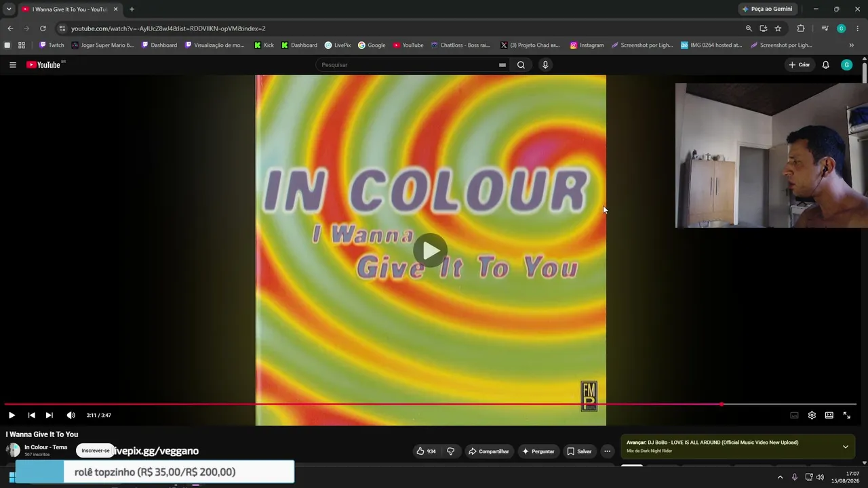This screenshot has height=488, width=868.
Task: Click Peça ao Gemini button
Action: tap(768, 9)
